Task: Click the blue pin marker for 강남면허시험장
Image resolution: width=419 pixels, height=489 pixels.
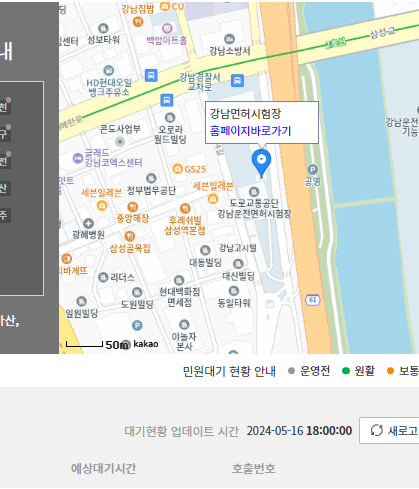Action: 261,163
